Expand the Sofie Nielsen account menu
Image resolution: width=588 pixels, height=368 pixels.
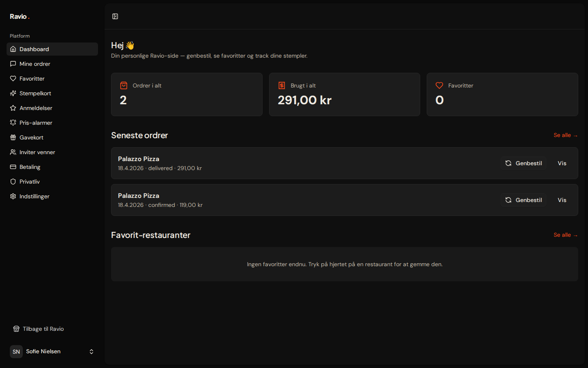pyautogui.click(x=52, y=352)
